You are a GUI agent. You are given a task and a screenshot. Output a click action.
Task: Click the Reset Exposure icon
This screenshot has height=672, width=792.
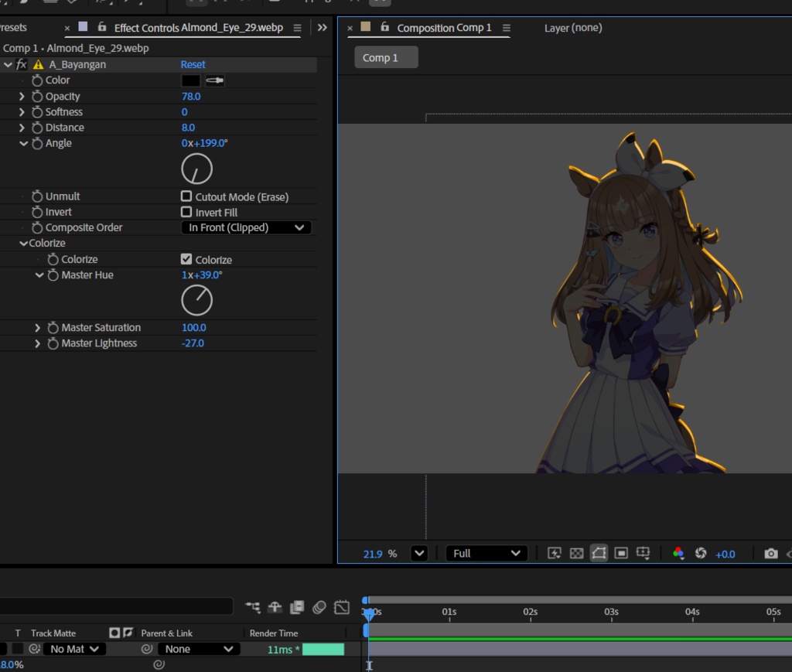coord(701,554)
